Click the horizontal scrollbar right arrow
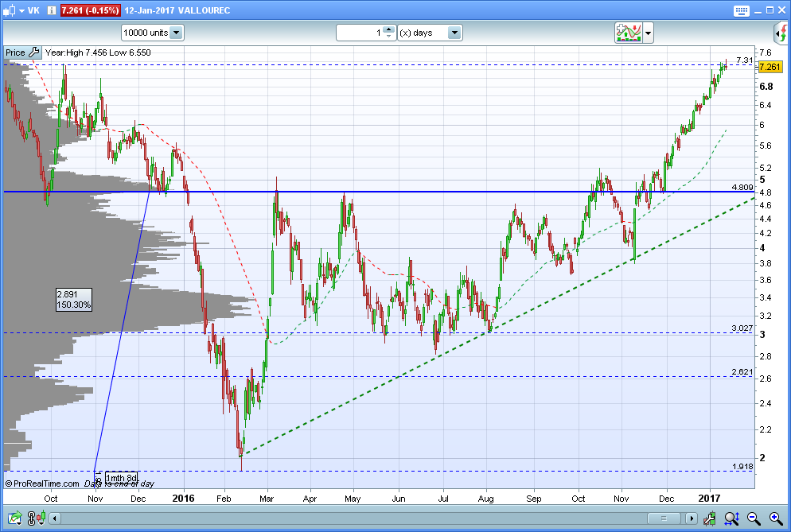 tap(691, 518)
